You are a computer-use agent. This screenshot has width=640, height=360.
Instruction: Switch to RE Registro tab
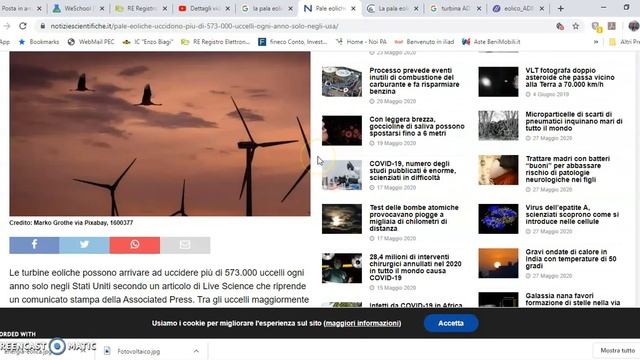pos(140,8)
